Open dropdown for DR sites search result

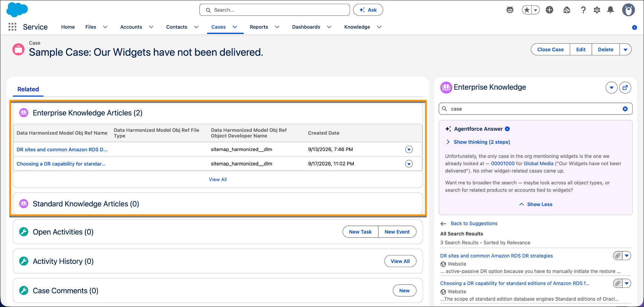point(627,256)
